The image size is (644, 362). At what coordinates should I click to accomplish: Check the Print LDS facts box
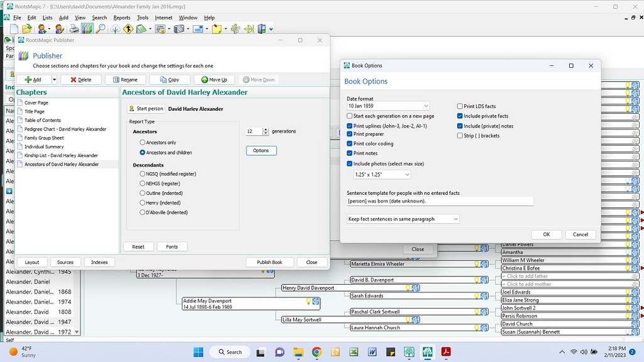pyautogui.click(x=460, y=107)
